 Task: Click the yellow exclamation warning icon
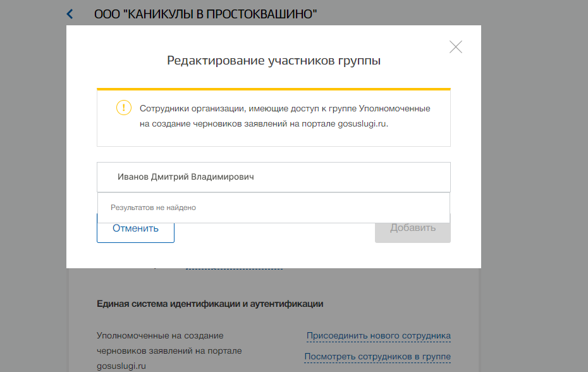[124, 108]
